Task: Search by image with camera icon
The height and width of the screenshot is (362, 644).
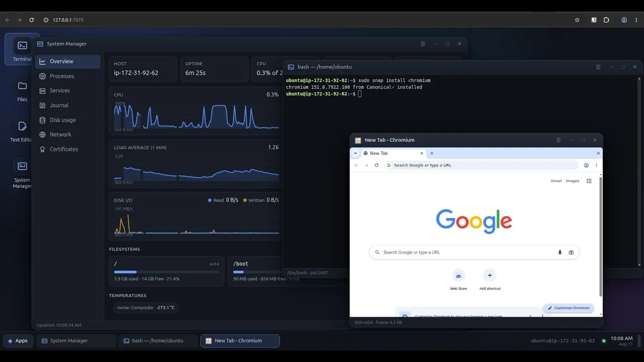Action: click(571, 252)
